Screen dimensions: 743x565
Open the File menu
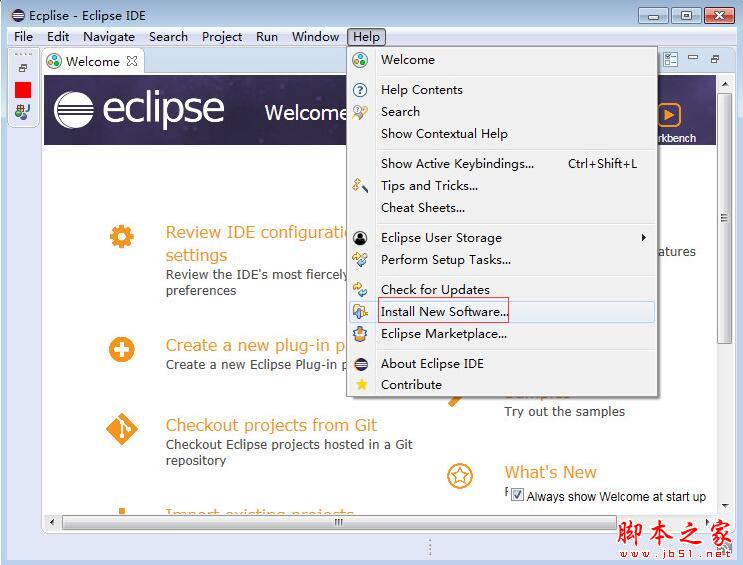23,36
